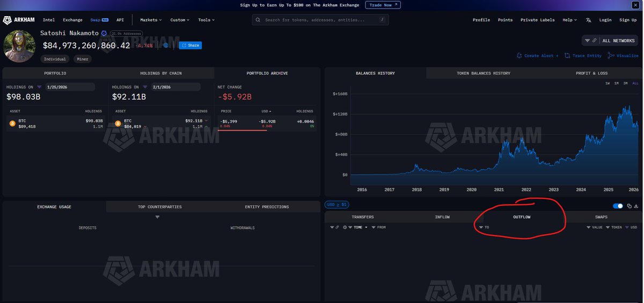Switch to the Entity Predictions tab

[267, 207]
